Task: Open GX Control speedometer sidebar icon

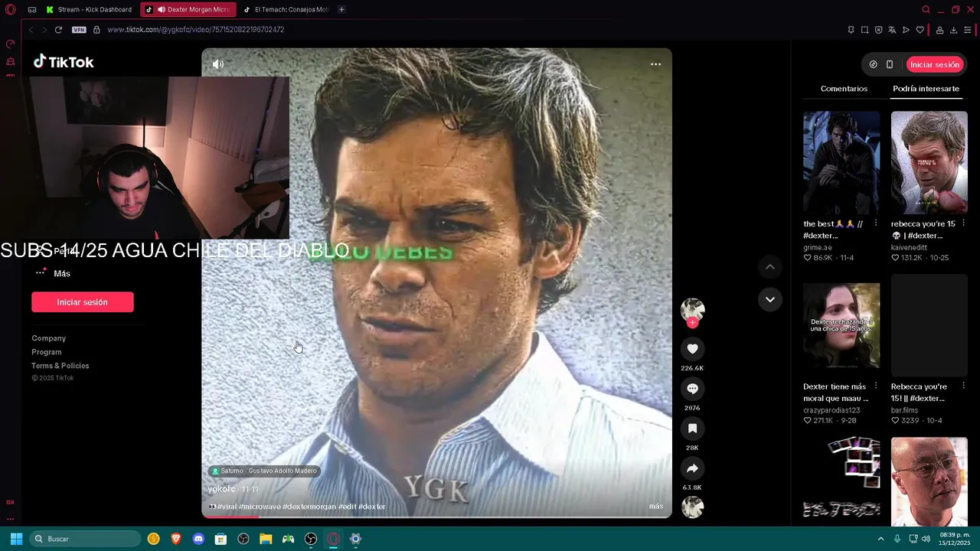Action: (11, 44)
